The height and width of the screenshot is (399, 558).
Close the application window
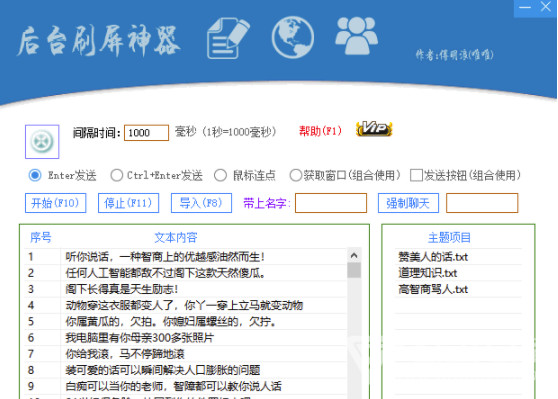546,6
